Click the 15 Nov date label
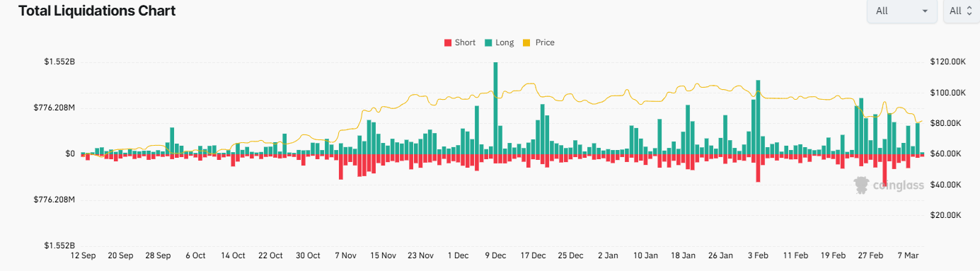This screenshot has width=980, height=271. [x=383, y=255]
